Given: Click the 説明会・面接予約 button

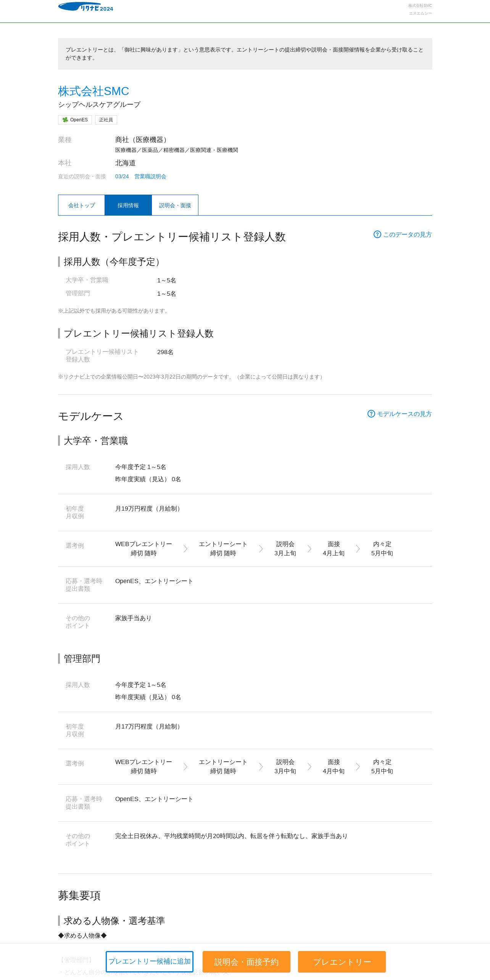Looking at the screenshot, I should [247, 962].
